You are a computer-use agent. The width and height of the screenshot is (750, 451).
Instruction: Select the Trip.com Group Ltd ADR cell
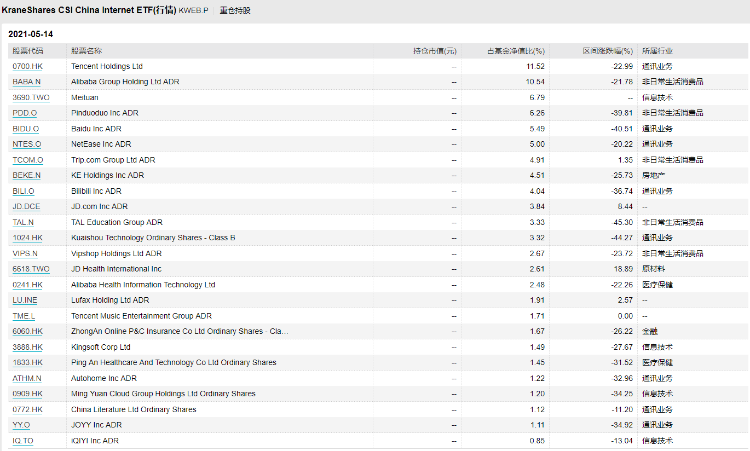pyautogui.click(x=113, y=160)
